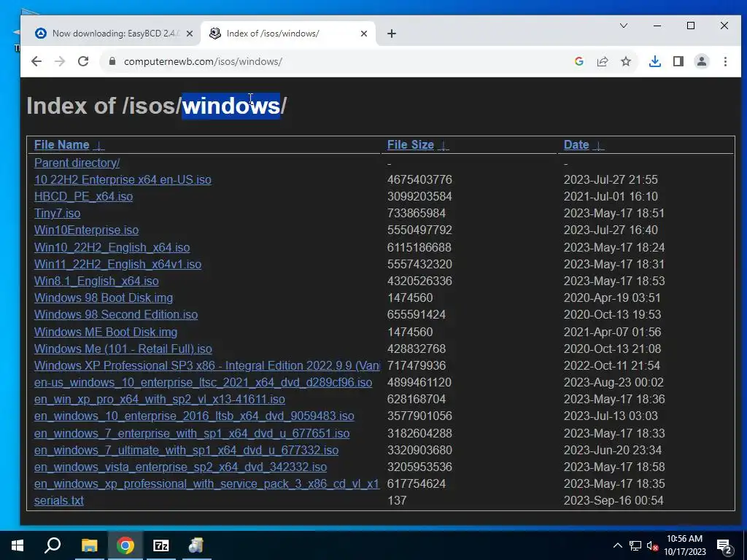The height and width of the screenshot is (560, 747).
Task: Open File Explorer from taskbar
Action: pyautogui.click(x=89, y=545)
